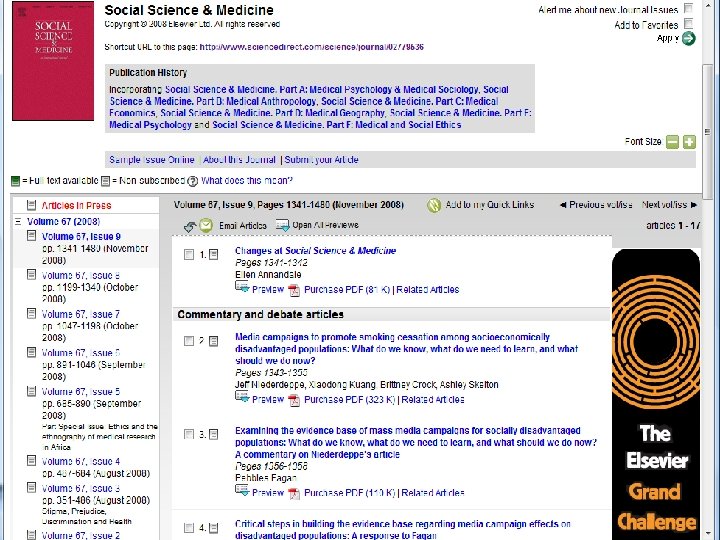
Task: Go to Next vol/iss
Action: pyautogui.click(x=669, y=205)
